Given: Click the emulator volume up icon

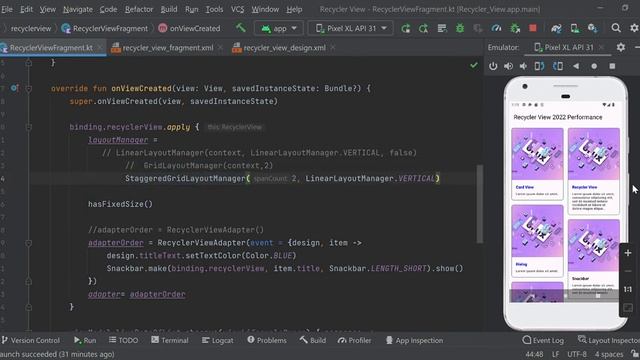Looking at the screenshot, I should (508, 66).
